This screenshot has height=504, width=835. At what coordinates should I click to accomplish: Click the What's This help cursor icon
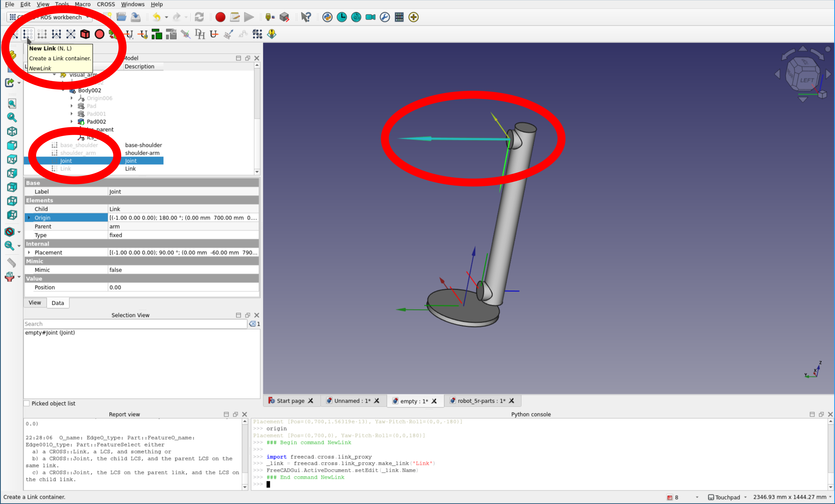click(306, 17)
